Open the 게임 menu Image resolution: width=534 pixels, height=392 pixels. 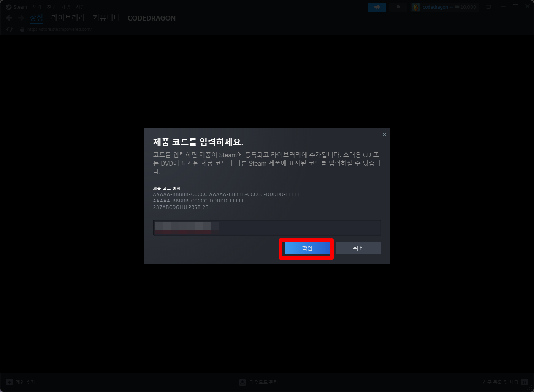click(66, 7)
